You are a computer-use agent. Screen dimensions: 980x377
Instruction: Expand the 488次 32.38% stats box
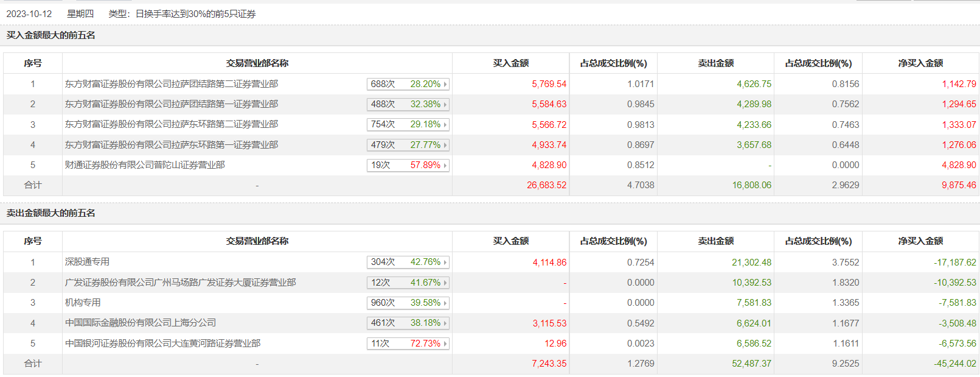point(408,104)
